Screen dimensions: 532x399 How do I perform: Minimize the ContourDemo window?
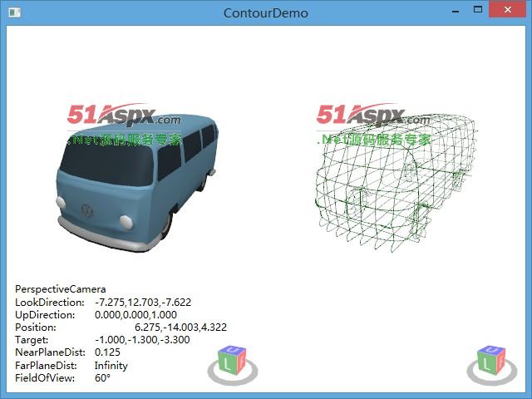point(456,11)
